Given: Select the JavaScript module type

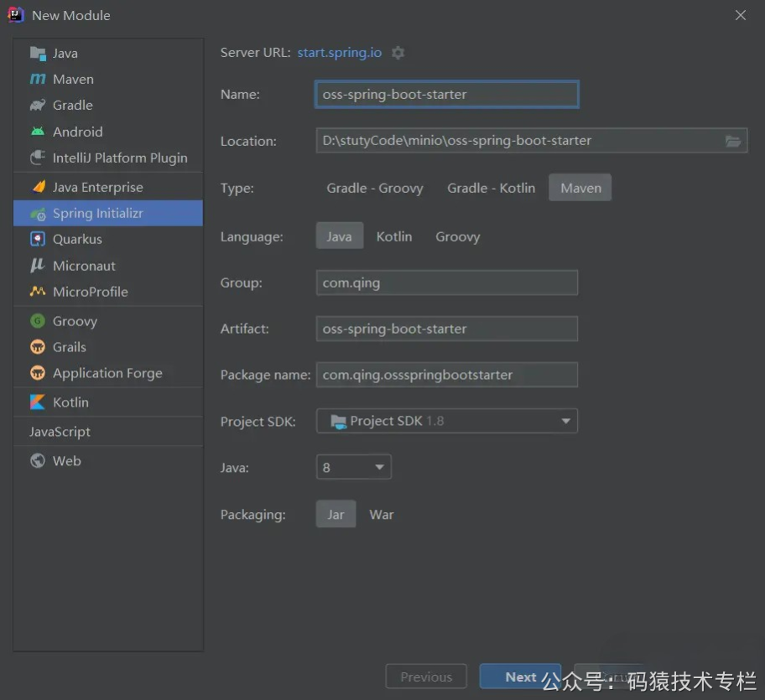Looking at the screenshot, I should click(108, 432).
